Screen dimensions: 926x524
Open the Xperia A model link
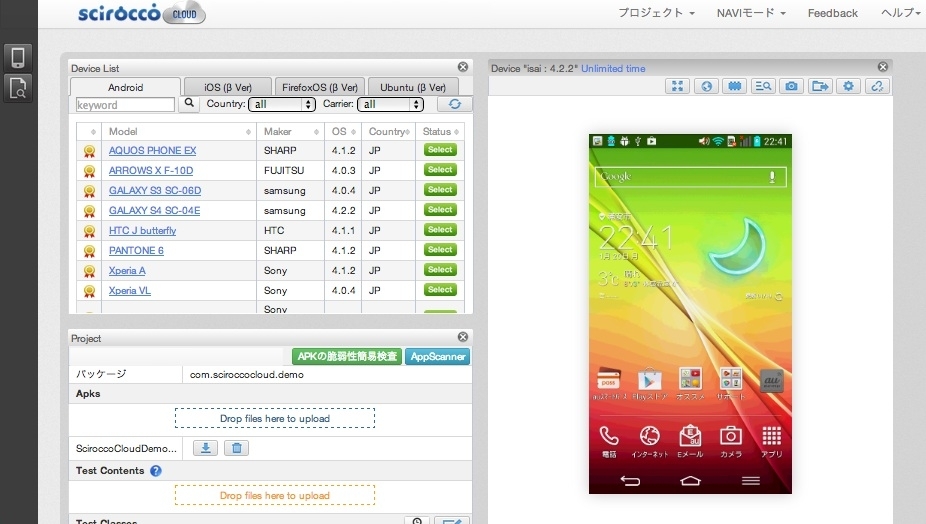click(x=127, y=271)
